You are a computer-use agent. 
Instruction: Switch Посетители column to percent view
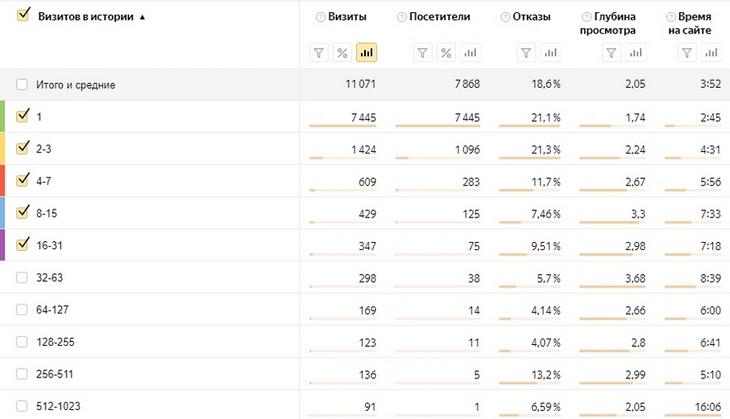tap(446, 52)
